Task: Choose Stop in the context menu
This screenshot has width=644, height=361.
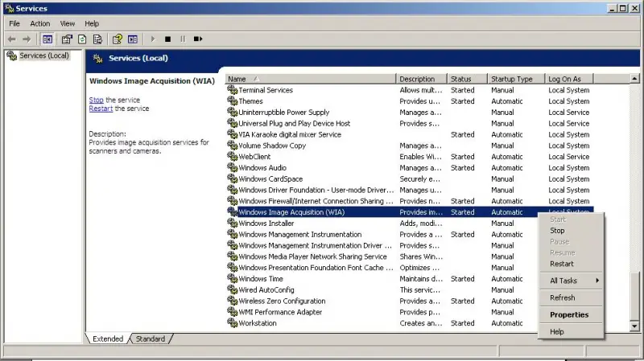Action: click(x=571, y=231)
